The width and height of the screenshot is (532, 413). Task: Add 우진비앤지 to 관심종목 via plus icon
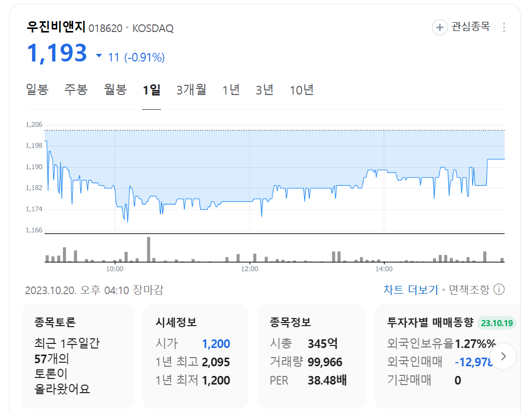[439, 27]
